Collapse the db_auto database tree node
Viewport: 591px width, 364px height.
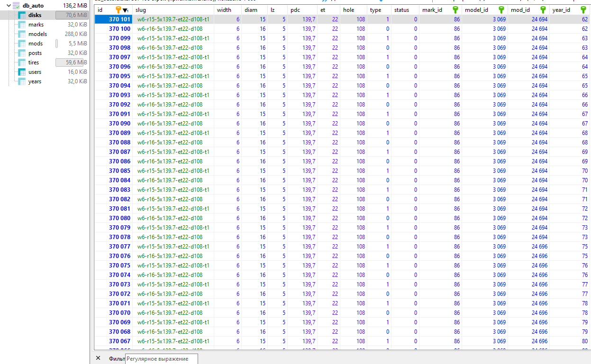pyautogui.click(x=8, y=6)
